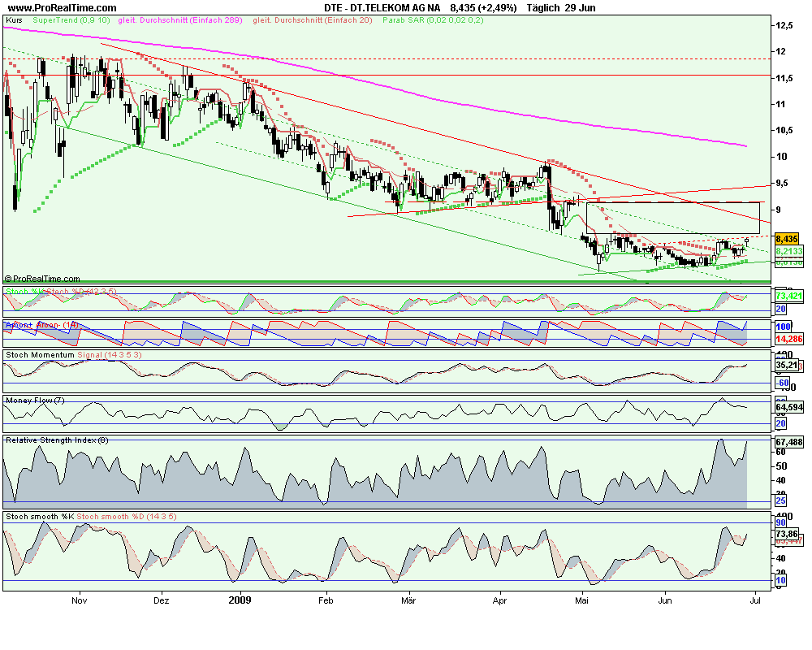This screenshot has width=812, height=650.
Task: Click the Feb label on time axis
Action: [x=326, y=600]
